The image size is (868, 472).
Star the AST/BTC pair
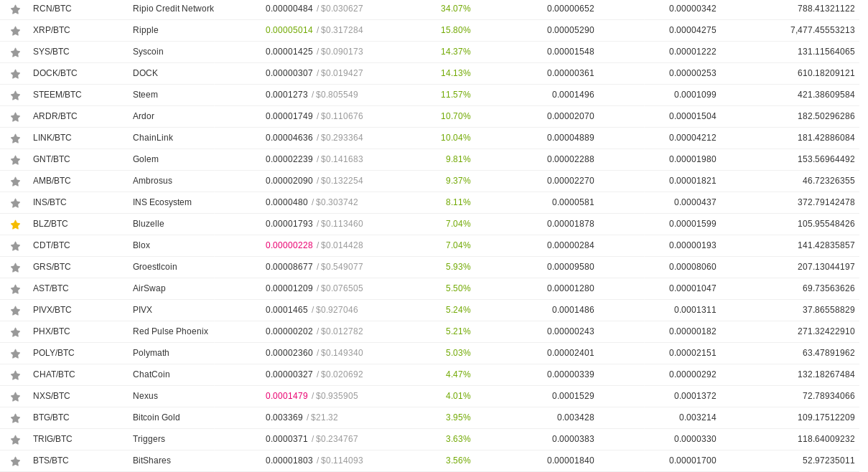tap(15, 289)
